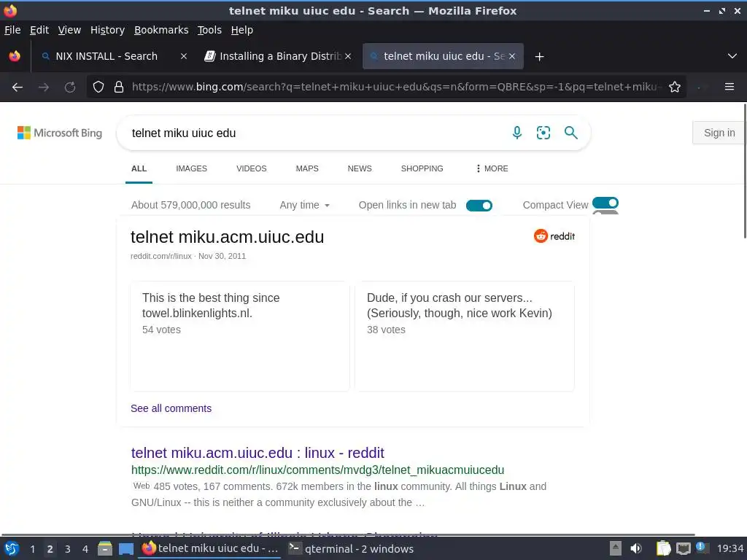Switch to virtual desktop 3
The height and width of the screenshot is (560, 747).
pos(68,549)
